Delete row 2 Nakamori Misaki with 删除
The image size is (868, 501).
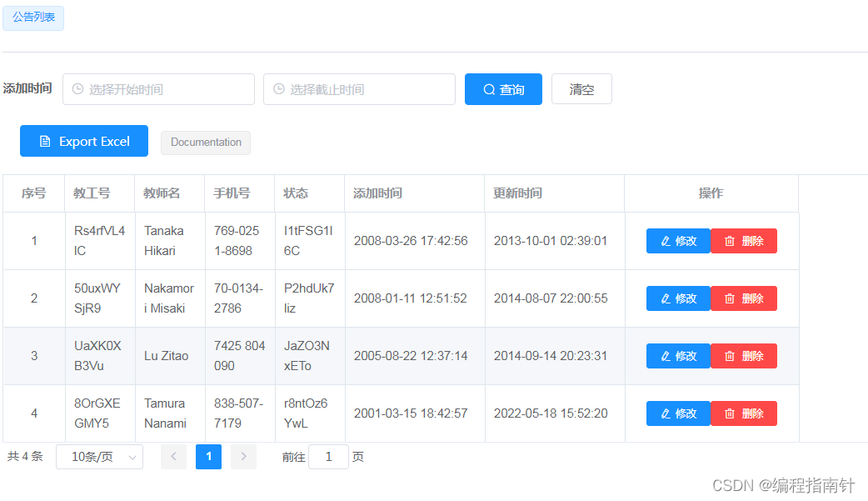(744, 298)
